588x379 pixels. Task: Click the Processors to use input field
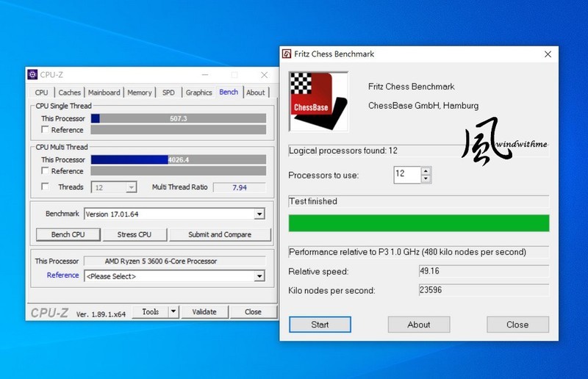(x=407, y=175)
